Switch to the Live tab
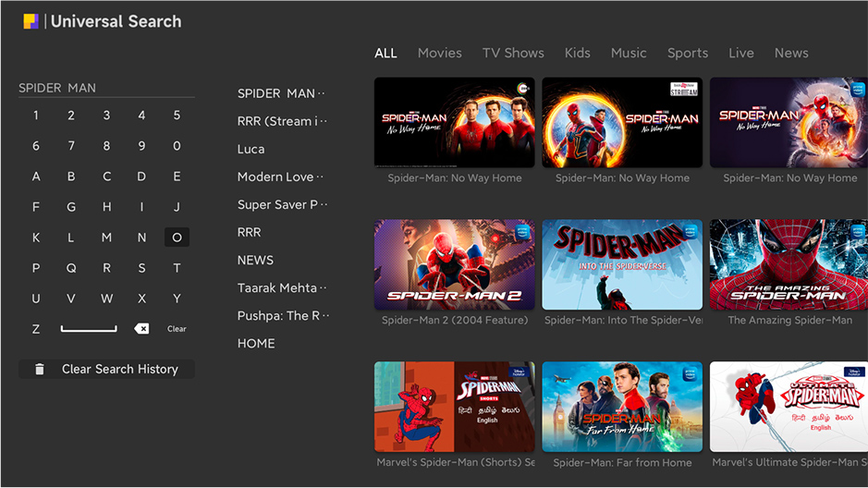The width and height of the screenshot is (868, 488). tap(741, 53)
